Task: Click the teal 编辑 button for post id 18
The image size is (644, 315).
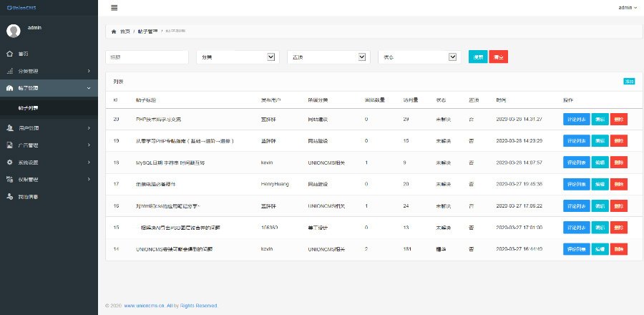Action: [x=600, y=163]
